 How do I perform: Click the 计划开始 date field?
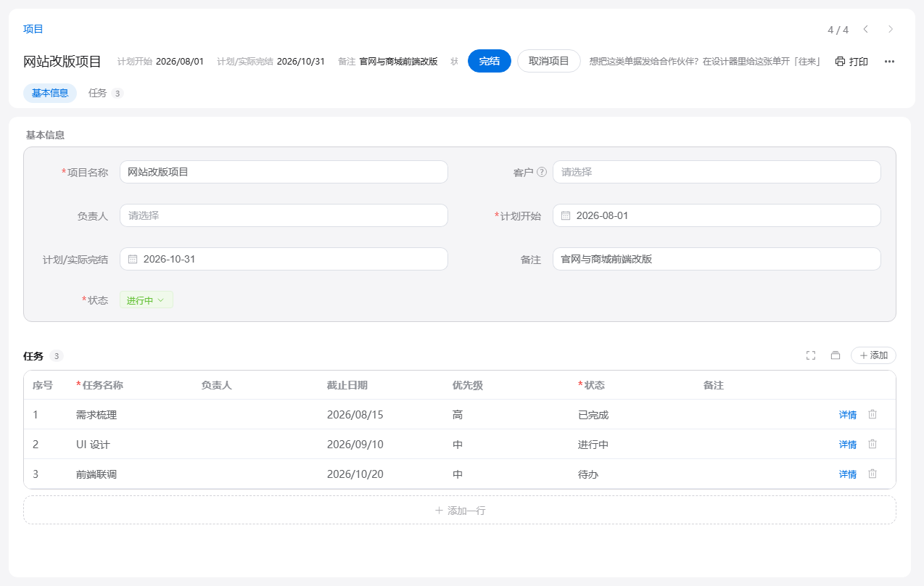pos(717,215)
